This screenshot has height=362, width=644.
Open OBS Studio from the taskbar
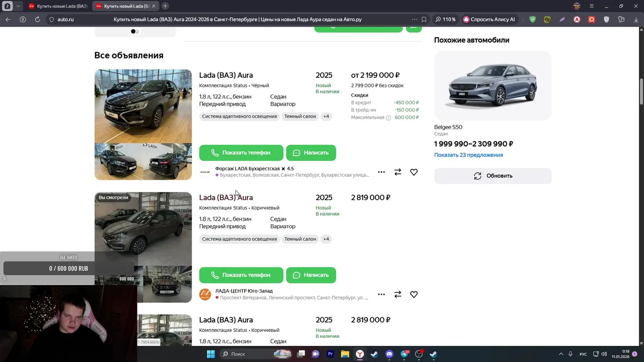[419, 354]
